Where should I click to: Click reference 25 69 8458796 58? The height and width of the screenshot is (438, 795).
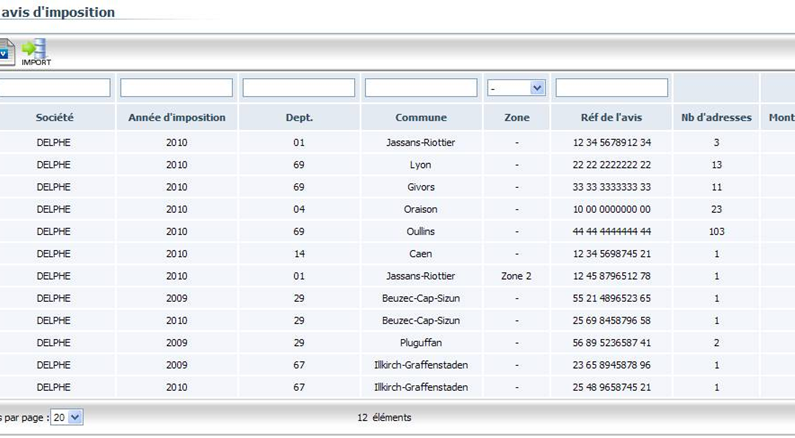[x=611, y=320]
